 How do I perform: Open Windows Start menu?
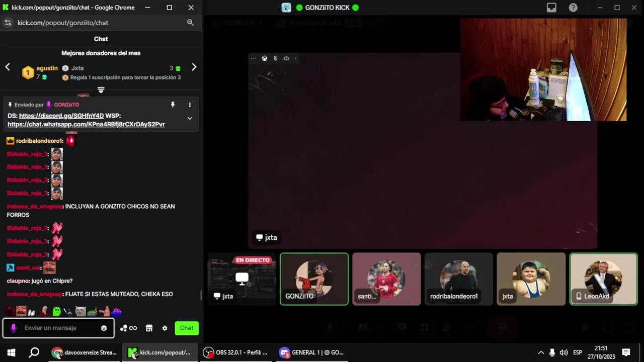(x=11, y=352)
